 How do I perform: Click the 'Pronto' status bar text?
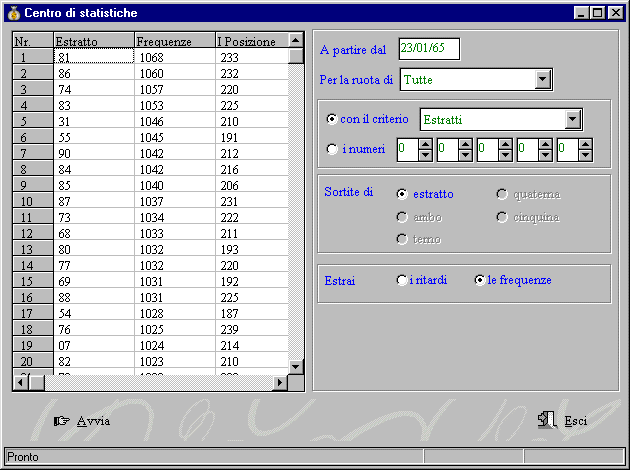click(23, 457)
